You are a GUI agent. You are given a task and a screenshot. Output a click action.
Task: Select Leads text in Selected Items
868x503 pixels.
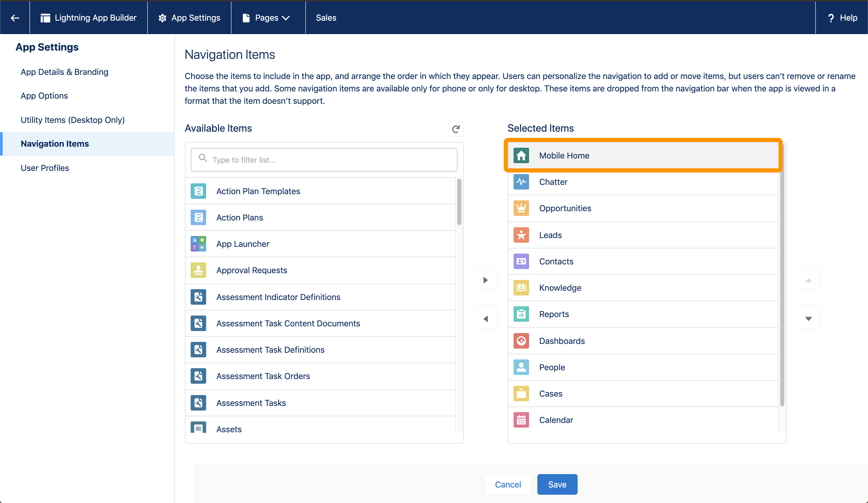[550, 235]
